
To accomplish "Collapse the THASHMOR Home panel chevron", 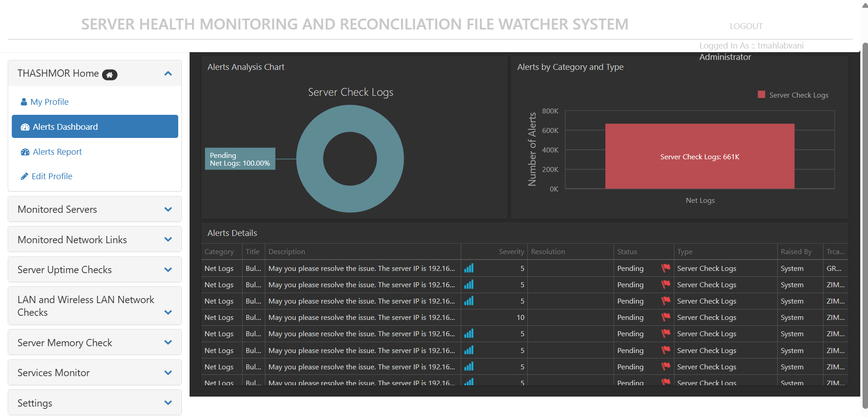I will [168, 74].
